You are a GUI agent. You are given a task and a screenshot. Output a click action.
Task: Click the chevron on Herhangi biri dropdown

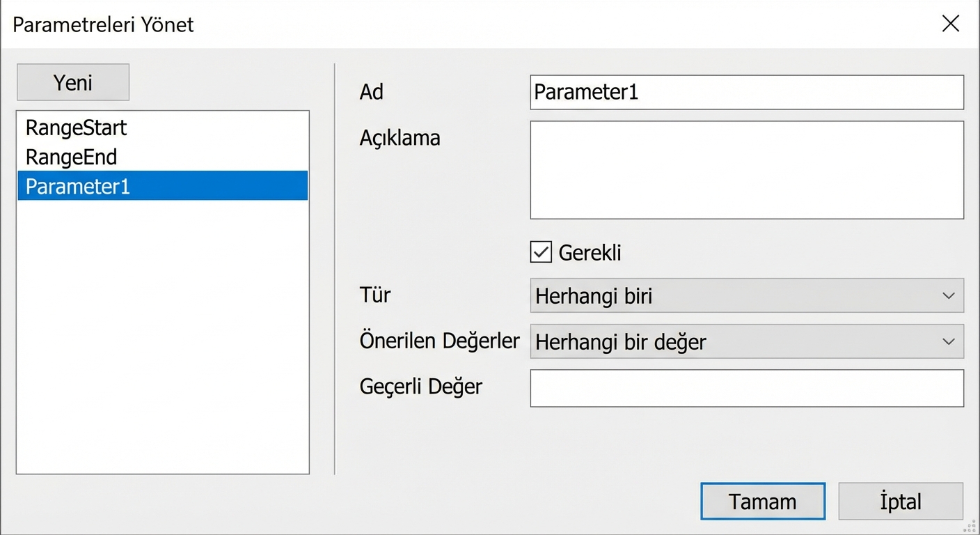(x=947, y=295)
